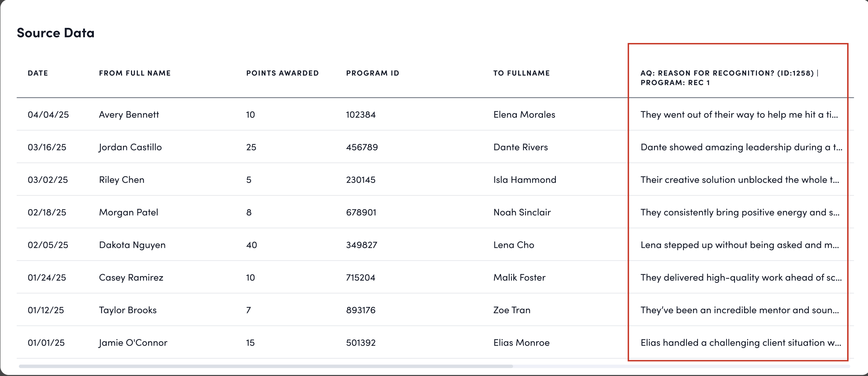
Task: Click the DATE column header
Action: tap(38, 73)
